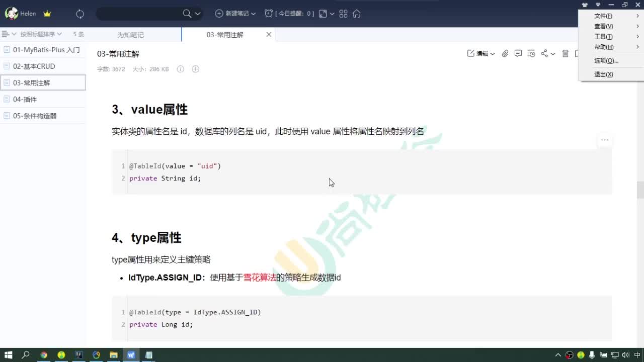Click the 编辑 edit button
The width and height of the screenshot is (644, 362).
click(478, 53)
